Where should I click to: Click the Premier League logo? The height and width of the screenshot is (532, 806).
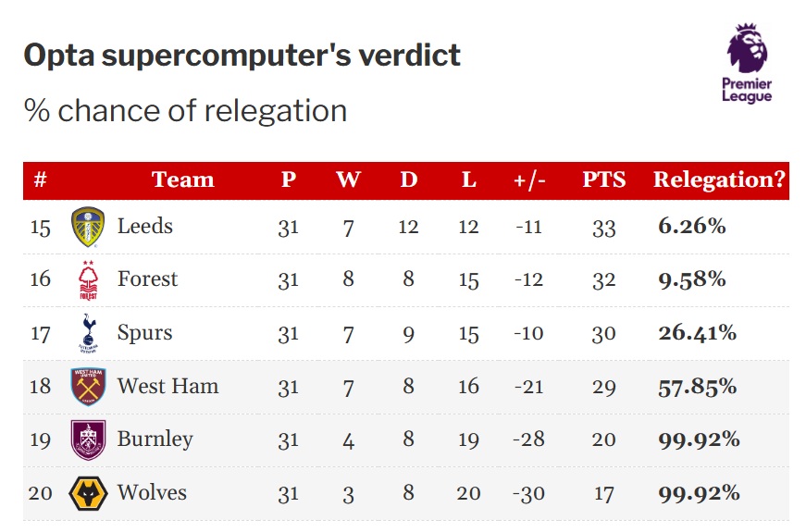tap(747, 63)
